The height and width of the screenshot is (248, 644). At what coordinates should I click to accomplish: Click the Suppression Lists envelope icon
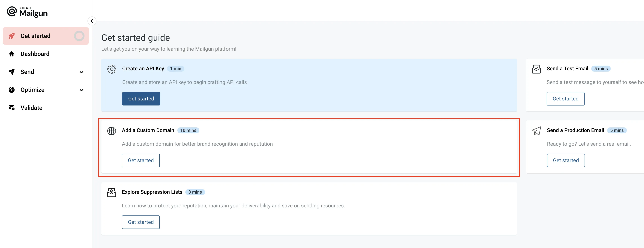[x=112, y=192]
